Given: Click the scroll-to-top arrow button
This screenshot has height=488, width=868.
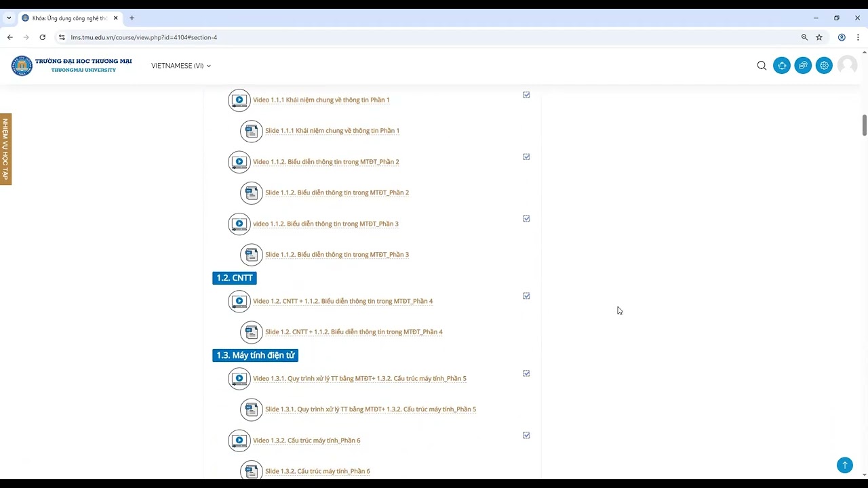Looking at the screenshot, I should click(844, 465).
